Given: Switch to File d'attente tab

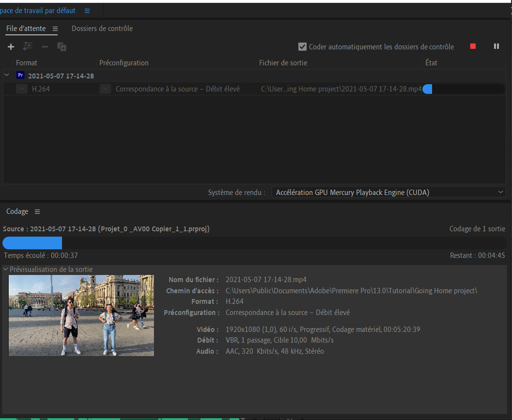Looking at the screenshot, I should 26,29.
